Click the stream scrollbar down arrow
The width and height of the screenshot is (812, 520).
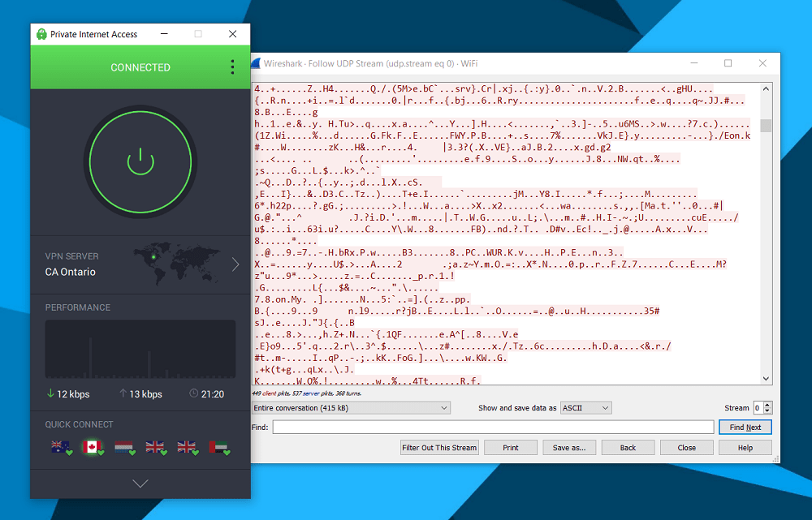pyautogui.click(x=766, y=379)
